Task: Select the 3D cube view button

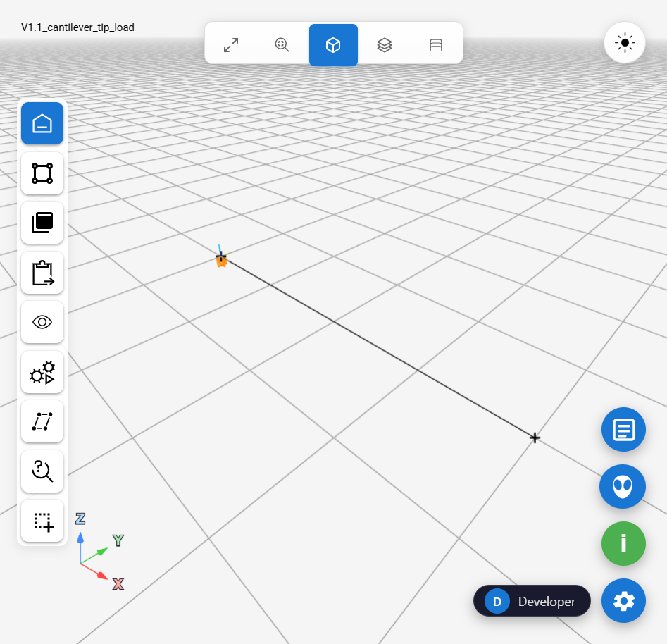Action: tap(333, 44)
